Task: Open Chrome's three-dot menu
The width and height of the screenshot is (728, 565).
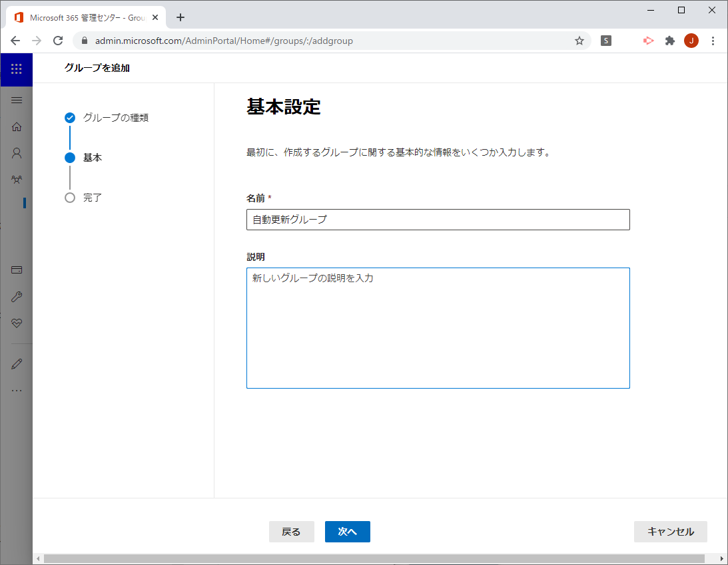Action: coord(713,41)
